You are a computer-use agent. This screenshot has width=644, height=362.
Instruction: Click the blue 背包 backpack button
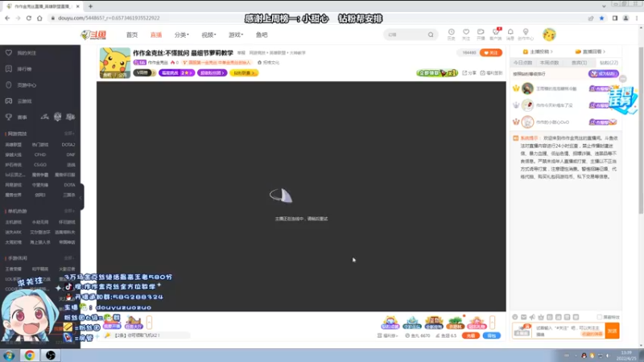(x=492, y=335)
